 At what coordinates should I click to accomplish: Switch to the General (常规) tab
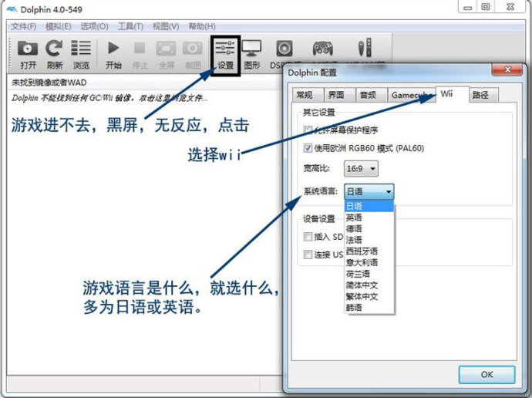point(307,95)
